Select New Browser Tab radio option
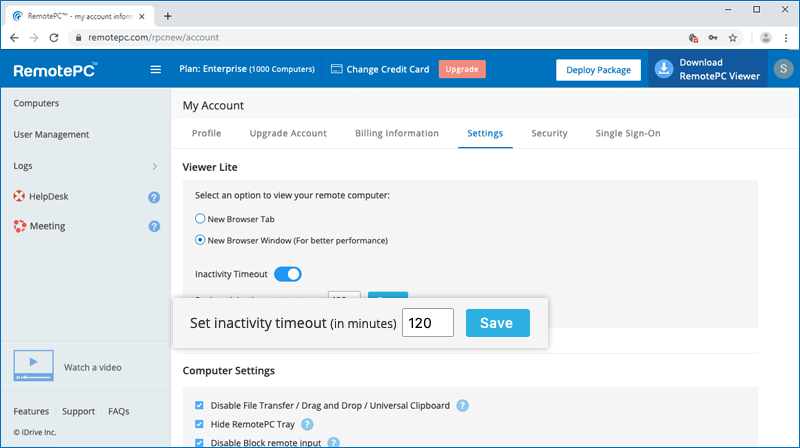This screenshot has width=800, height=448. 200,219
